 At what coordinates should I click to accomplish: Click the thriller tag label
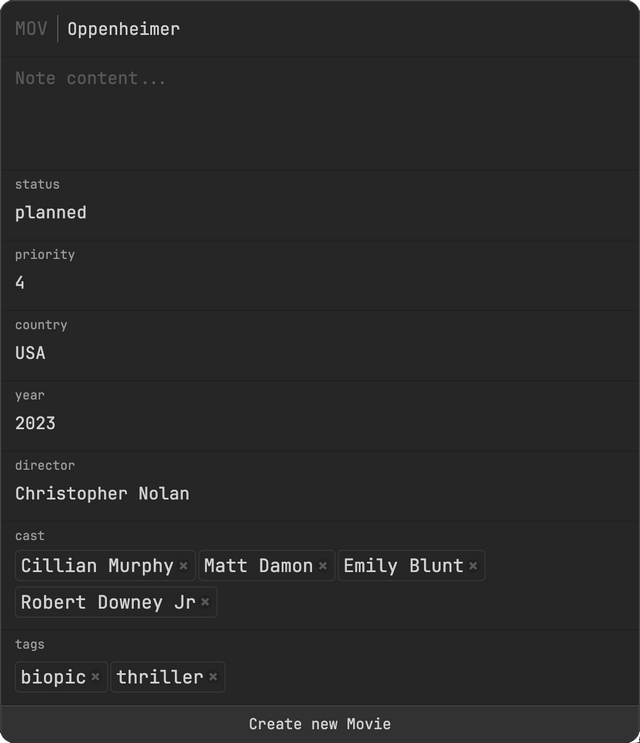click(x=159, y=677)
